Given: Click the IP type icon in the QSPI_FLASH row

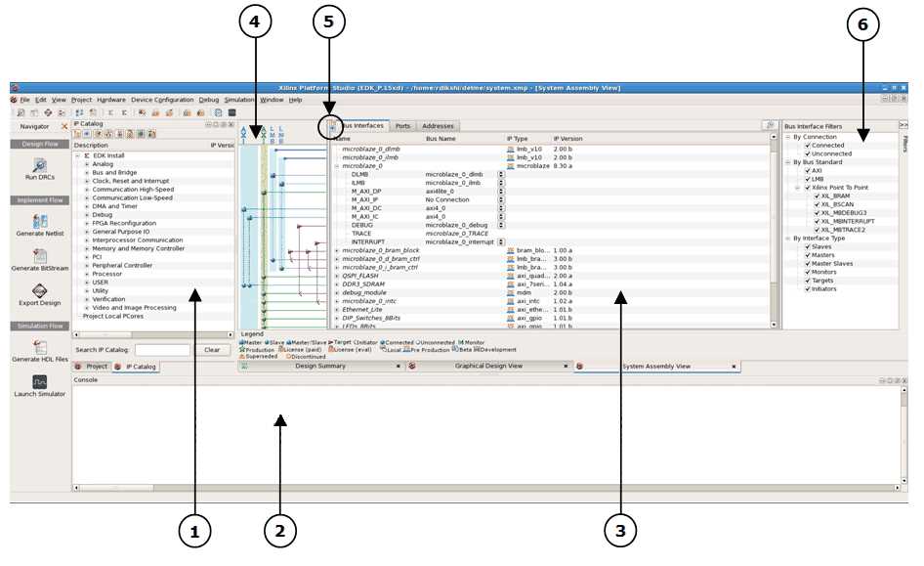Looking at the screenshot, I should 510,276.
